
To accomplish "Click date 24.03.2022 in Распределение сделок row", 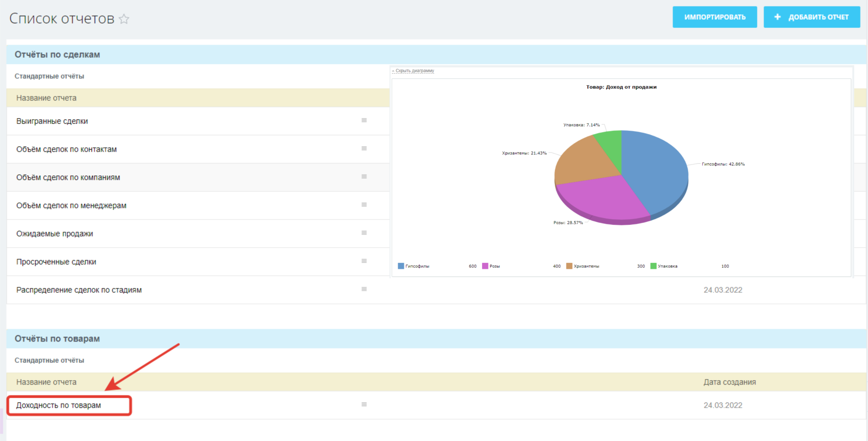I will 723,290.
